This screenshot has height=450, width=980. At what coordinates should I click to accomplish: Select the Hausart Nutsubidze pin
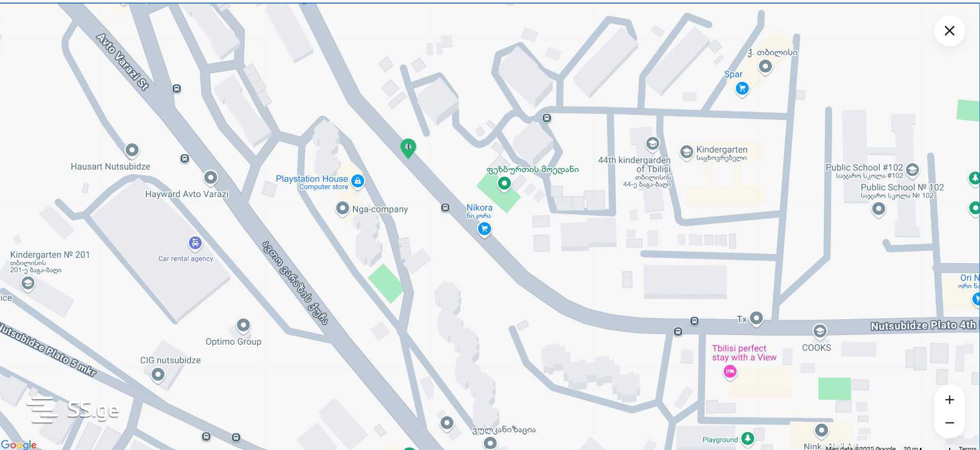(132, 150)
